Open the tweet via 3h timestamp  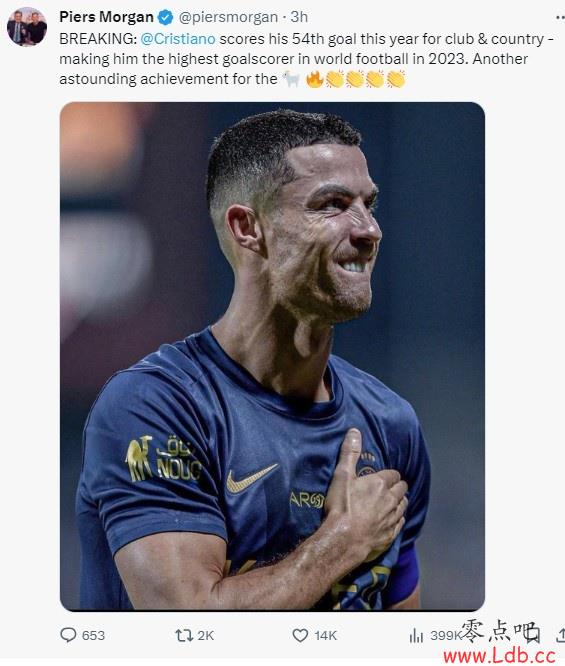point(299,17)
